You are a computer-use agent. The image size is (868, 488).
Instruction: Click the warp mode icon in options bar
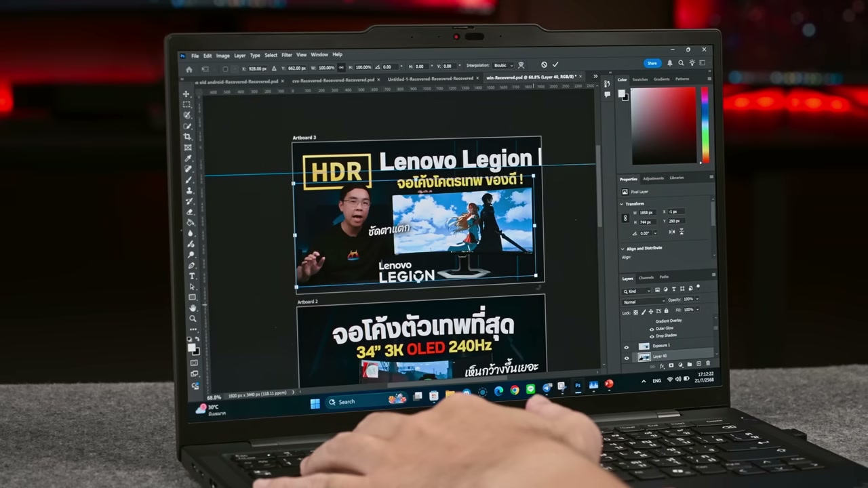[x=521, y=66]
